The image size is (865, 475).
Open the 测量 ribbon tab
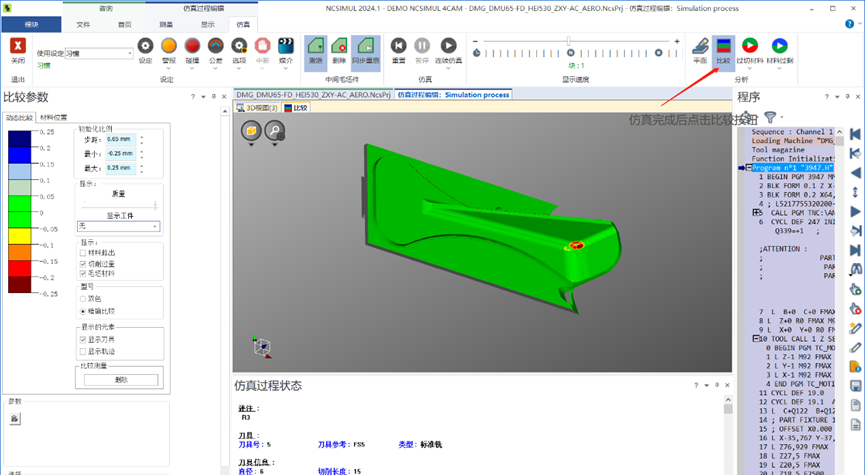[166, 24]
